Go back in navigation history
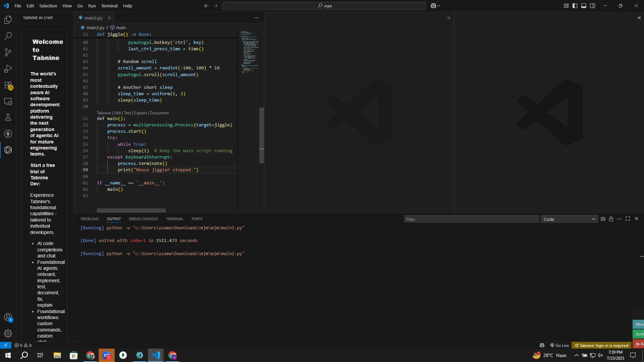The width and height of the screenshot is (644, 362). [206, 6]
